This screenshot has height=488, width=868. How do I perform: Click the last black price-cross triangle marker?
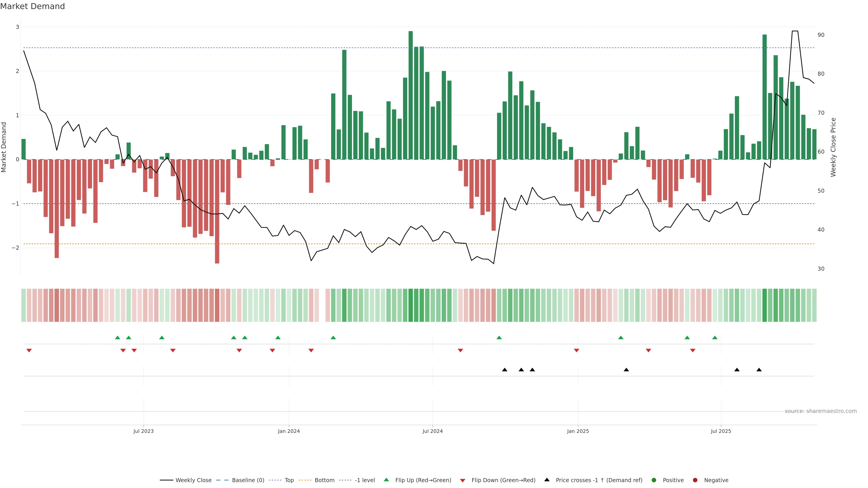pyautogui.click(x=759, y=370)
